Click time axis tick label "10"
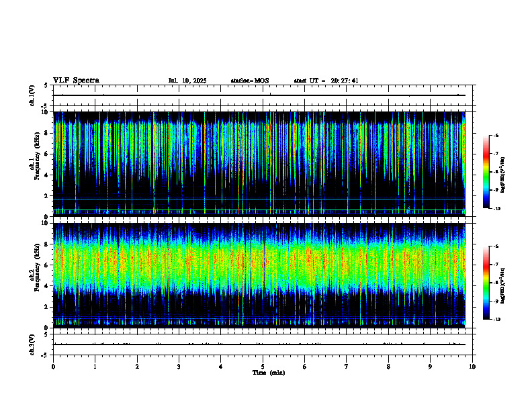532x411 pixels. (472, 367)
